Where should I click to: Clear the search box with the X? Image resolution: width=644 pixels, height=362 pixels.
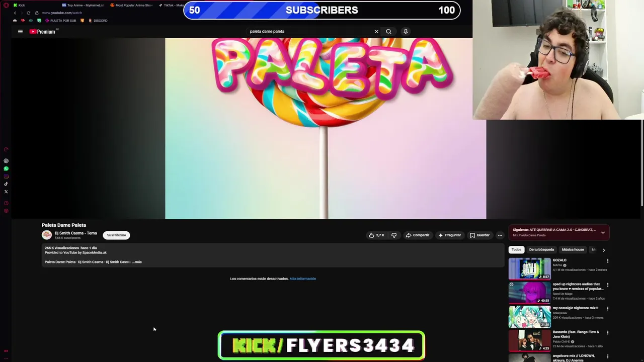point(376,31)
